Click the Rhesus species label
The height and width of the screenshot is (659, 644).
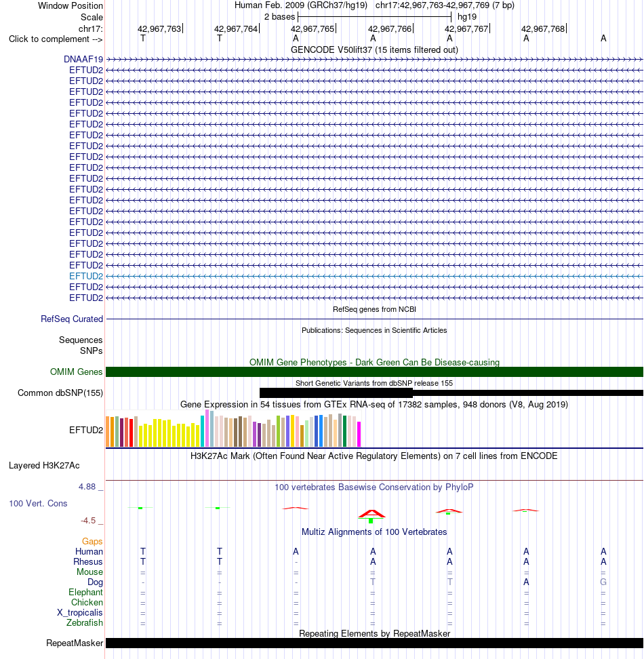(x=88, y=562)
